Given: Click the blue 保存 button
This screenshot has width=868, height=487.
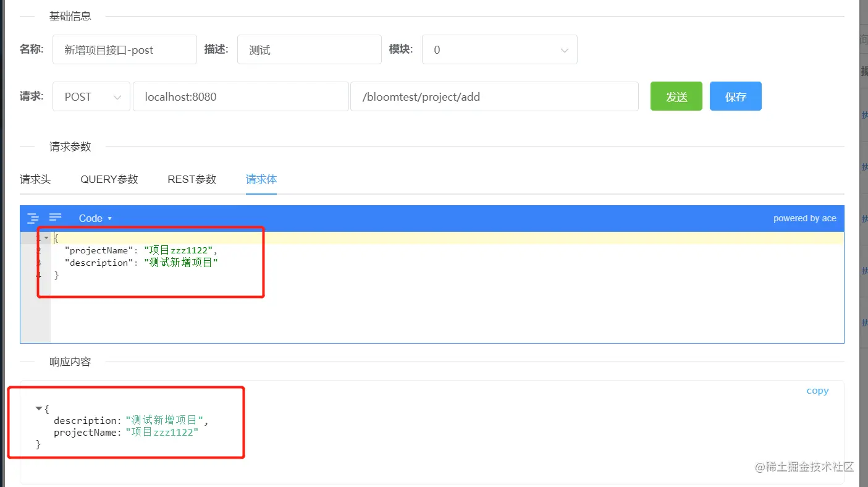Looking at the screenshot, I should pos(736,96).
